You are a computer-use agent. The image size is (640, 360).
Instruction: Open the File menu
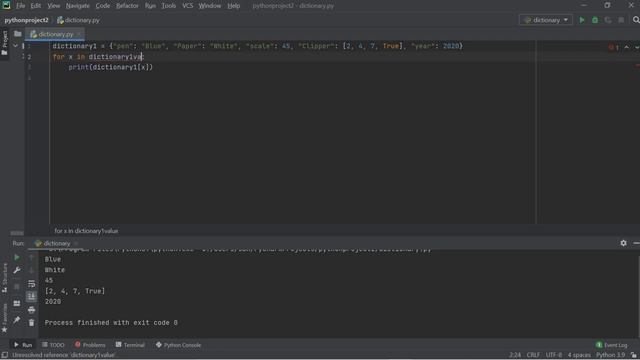[x=20, y=6]
